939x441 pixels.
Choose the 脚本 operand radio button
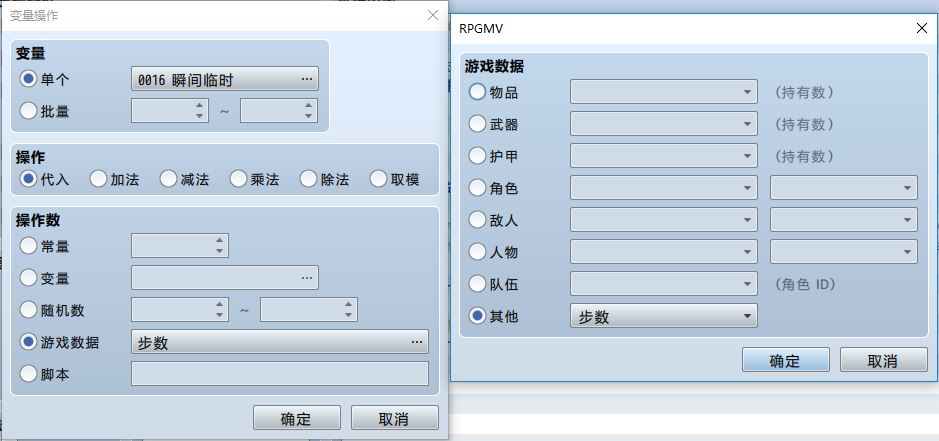pos(28,374)
